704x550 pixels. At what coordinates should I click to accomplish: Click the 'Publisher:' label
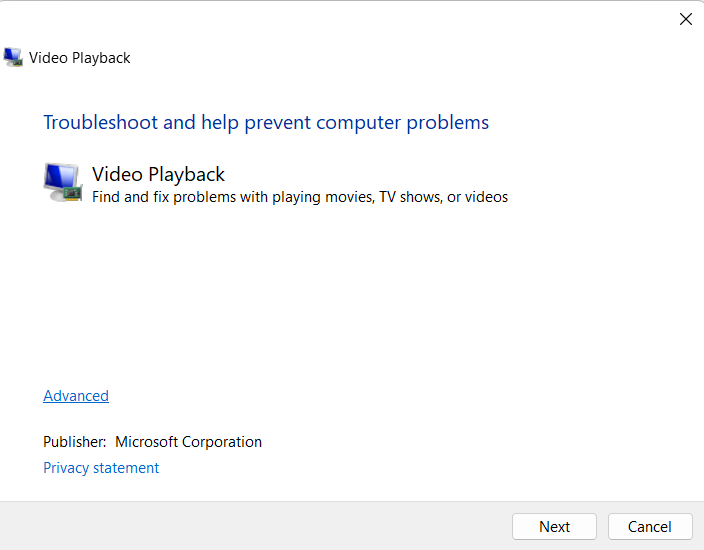click(x=75, y=442)
